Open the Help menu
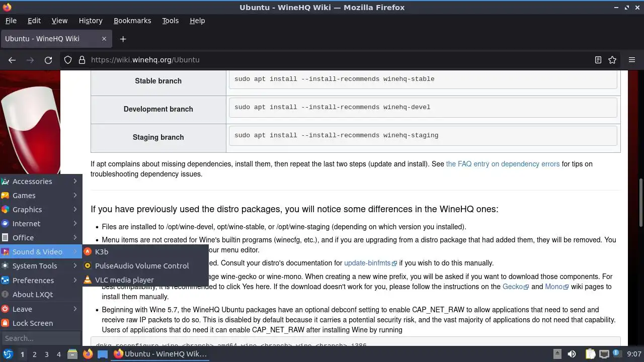This screenshot has height=362, width=644. 197,21
